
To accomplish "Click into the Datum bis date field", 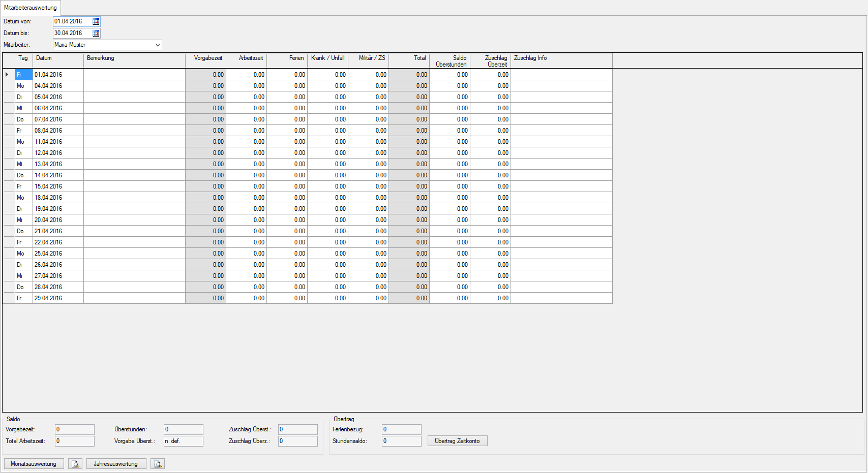I will (72, 34).
